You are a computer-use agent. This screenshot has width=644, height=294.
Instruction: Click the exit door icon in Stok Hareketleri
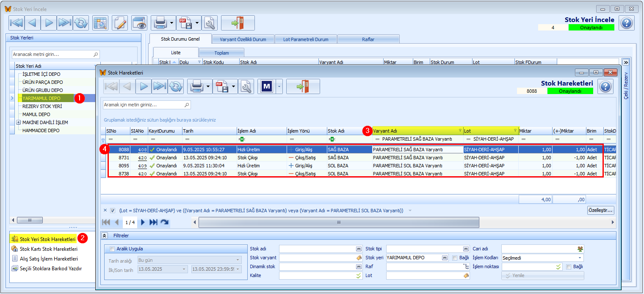(303, 86)
